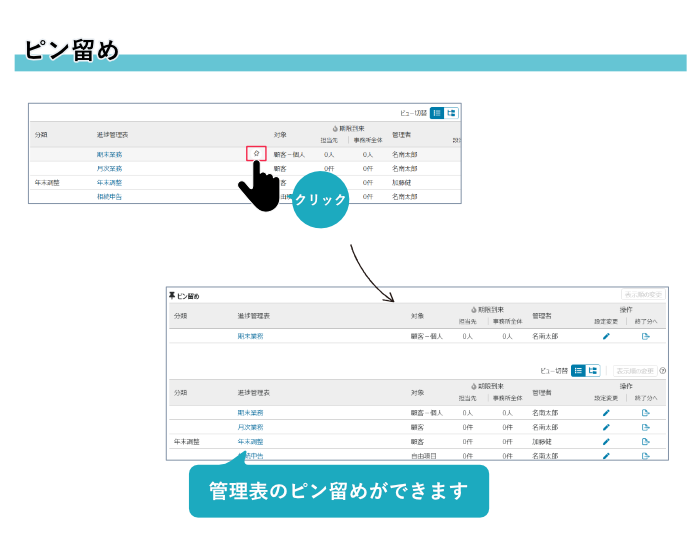Click the 進捗管理表 column header in pinned section
Image resolution: width=700 pixels, height=550 pixels.
pyautogui.click(x=253, y=316)
